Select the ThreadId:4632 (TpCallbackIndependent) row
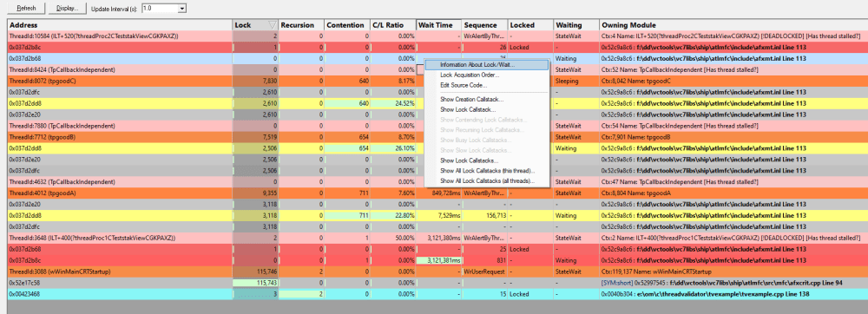Screen dimensions: 868x314 click(437, 181)
